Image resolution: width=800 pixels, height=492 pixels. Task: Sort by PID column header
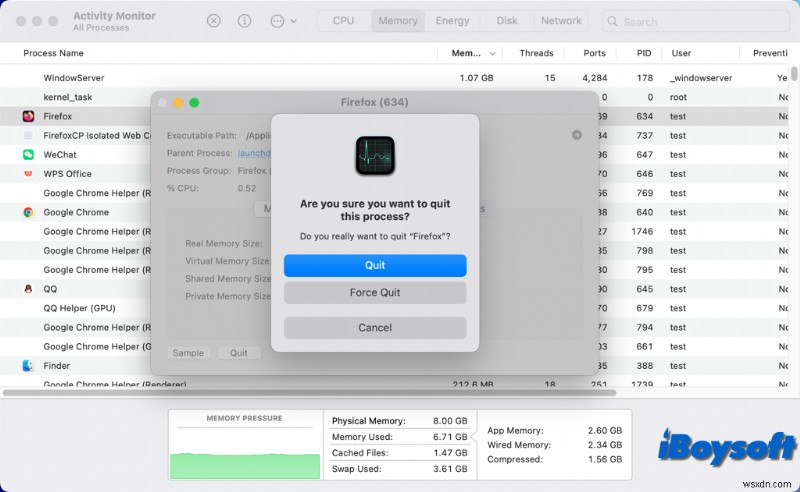tap(644, 53)
